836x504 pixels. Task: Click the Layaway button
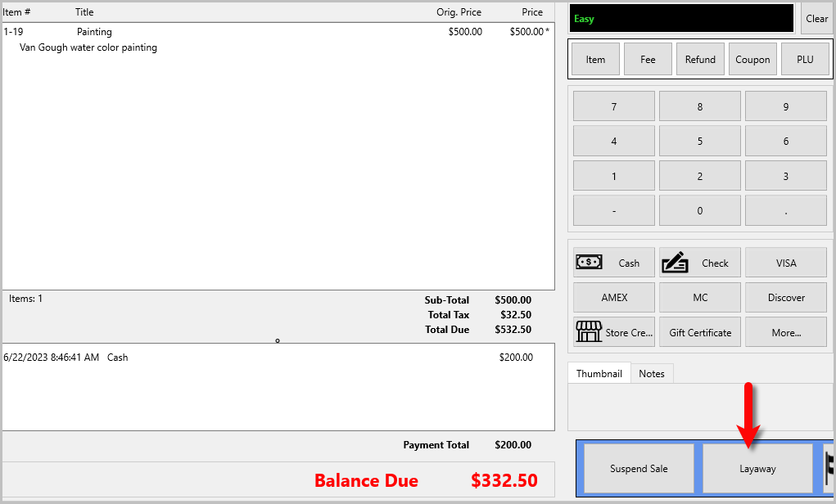(x=757, y=468)
